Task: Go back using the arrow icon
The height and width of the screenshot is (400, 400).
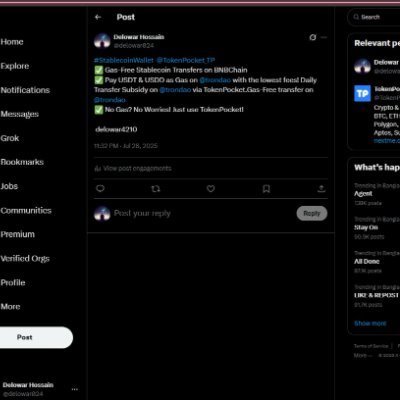Action: point(98,17)
